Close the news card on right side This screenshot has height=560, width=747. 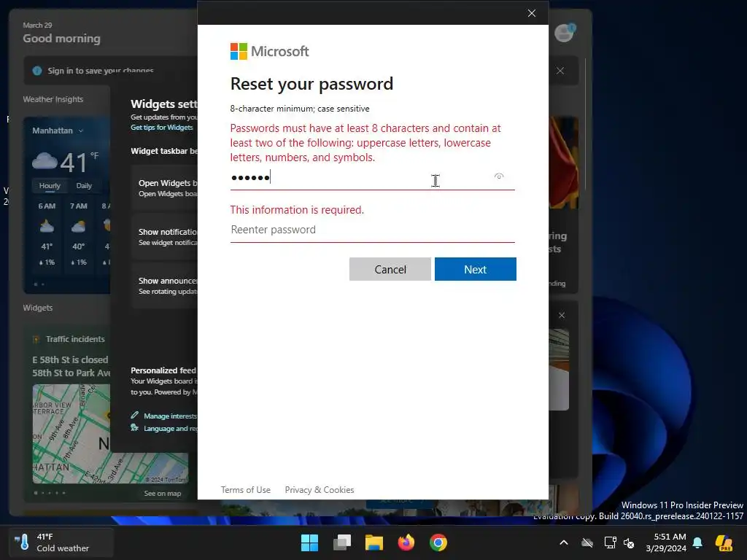(x=562, y=315)
